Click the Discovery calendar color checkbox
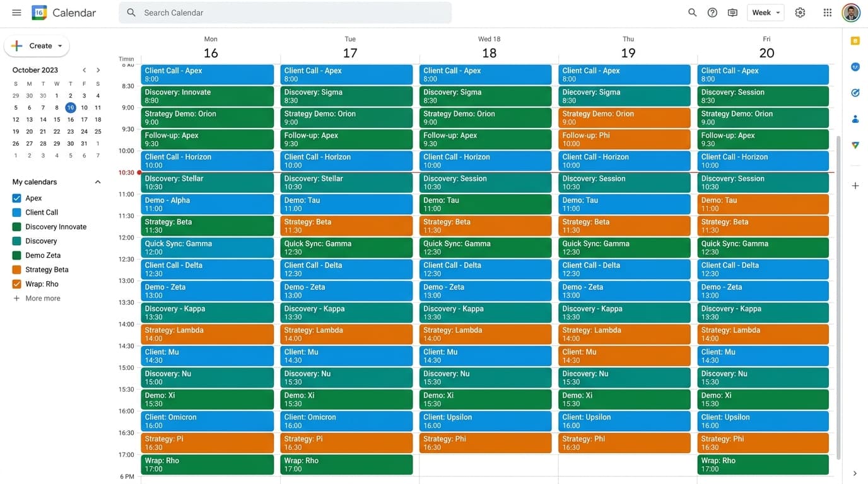This screenshot has width=868, height=484. point(17,241)
